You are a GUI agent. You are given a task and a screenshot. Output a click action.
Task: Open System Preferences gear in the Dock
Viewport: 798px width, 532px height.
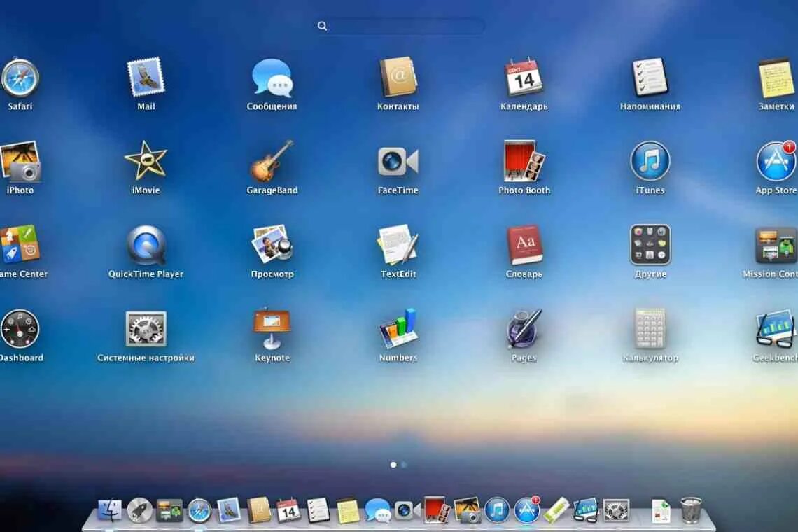(616, 510)
